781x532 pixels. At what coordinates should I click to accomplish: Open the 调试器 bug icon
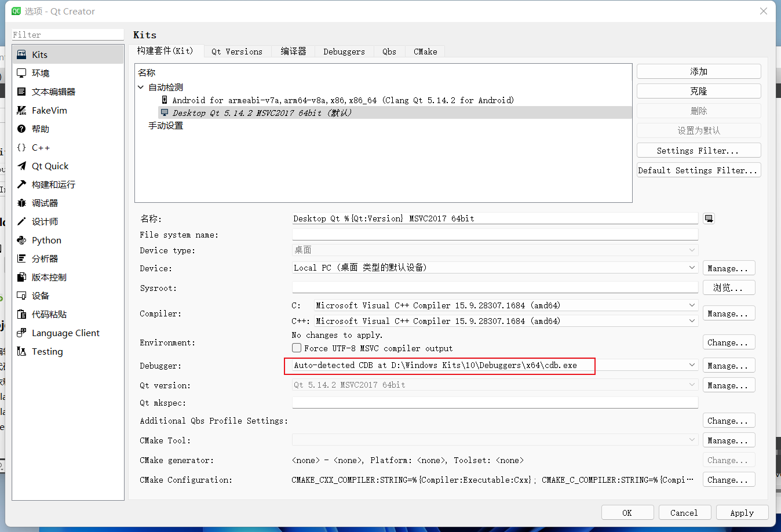[x=21, y=203]
